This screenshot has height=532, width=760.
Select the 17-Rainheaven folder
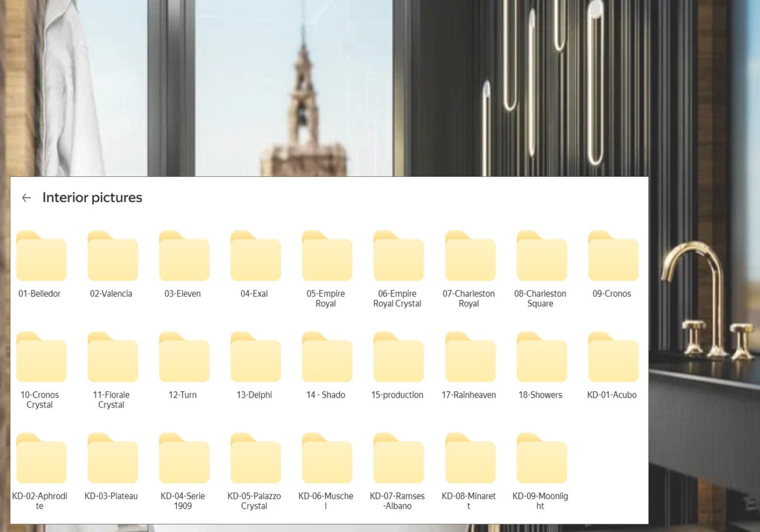(470, 358)
